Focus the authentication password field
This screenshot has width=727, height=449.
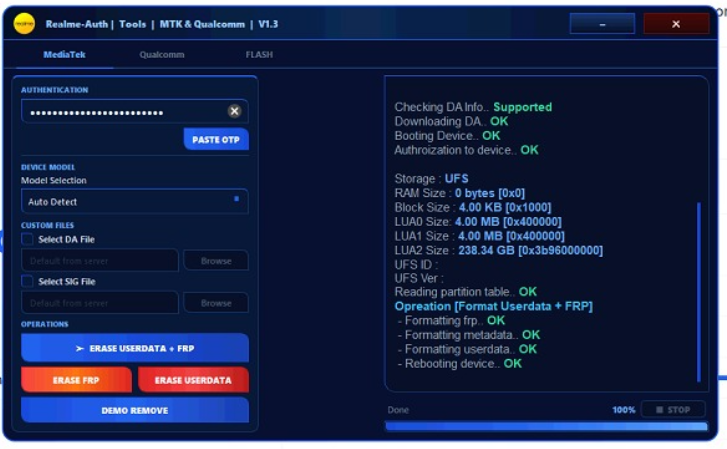coord(134,111)
